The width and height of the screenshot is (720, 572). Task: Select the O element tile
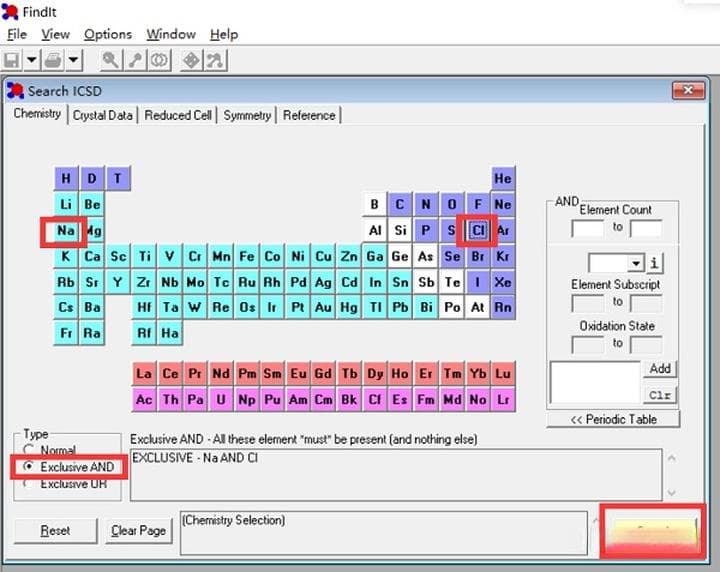point(452,204)
